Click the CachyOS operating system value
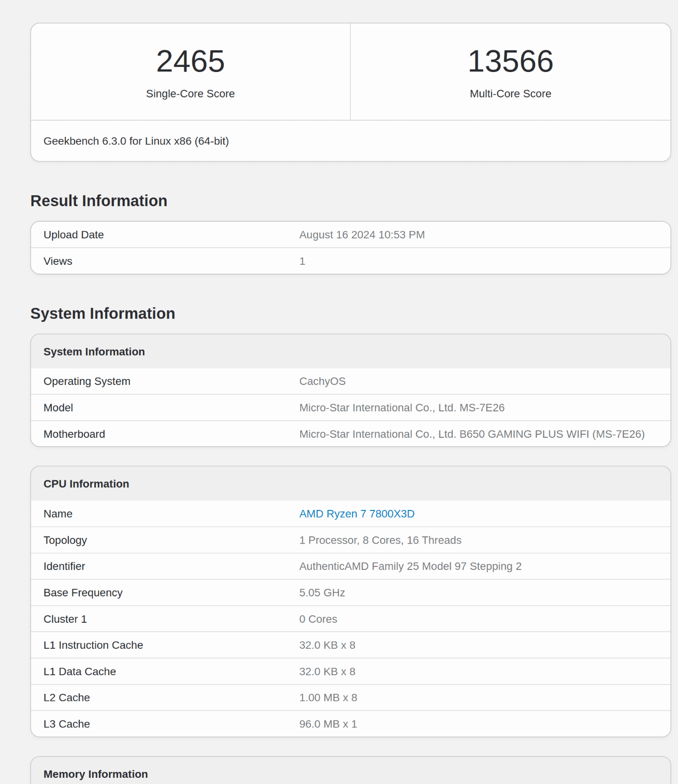The width and height of the screenshot is (678, 784). pyautogui.click(x=322, y=381)
